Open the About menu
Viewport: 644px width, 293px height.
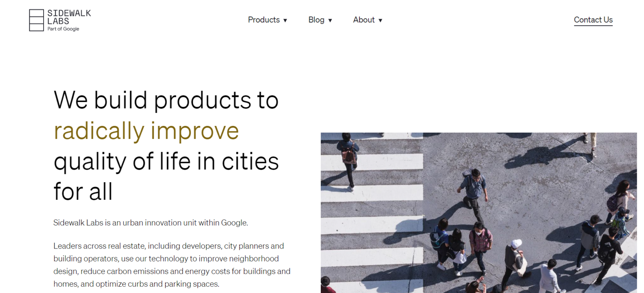click(x=364, y=20)
